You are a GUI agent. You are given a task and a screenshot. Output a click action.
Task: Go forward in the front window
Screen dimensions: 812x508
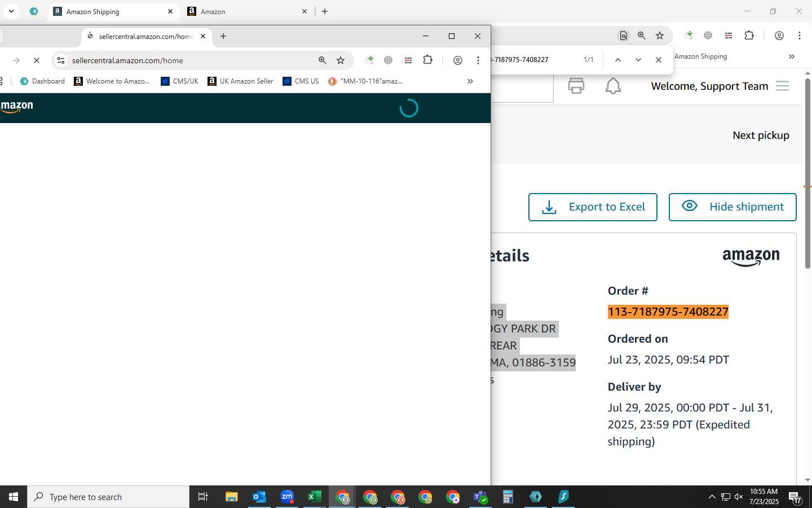coord(16,60)
